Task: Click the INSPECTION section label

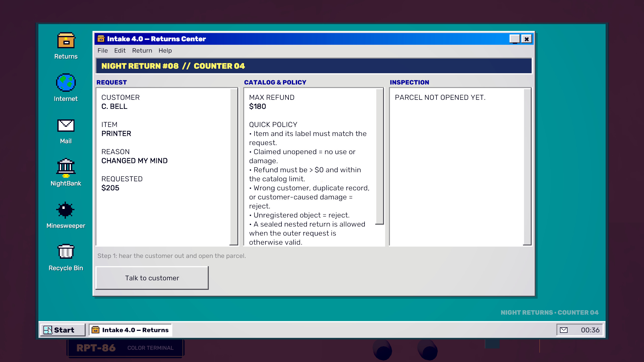Action: [x=409, y=82]
